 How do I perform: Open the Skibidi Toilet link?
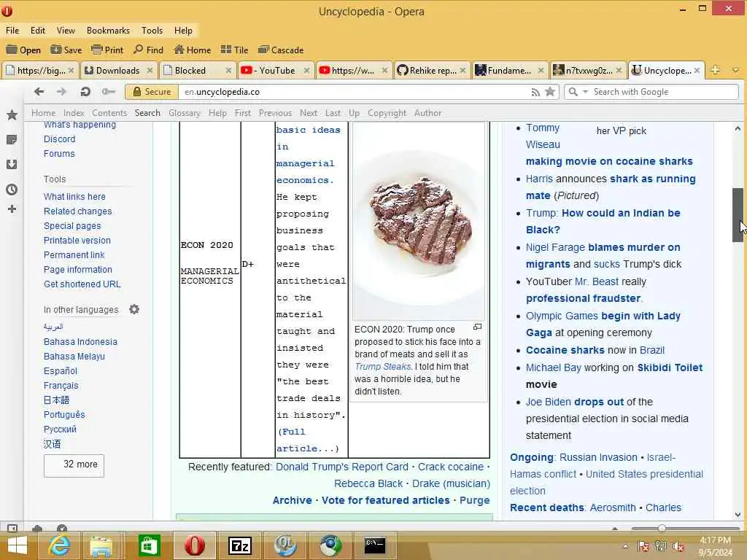[x=670, y=367]
